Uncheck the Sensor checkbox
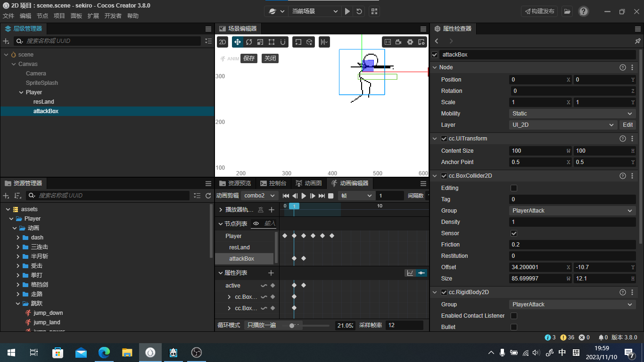Image resolution: width=644 pixels, height=362 pixels. pyautogui.click(x=514, y=233)
